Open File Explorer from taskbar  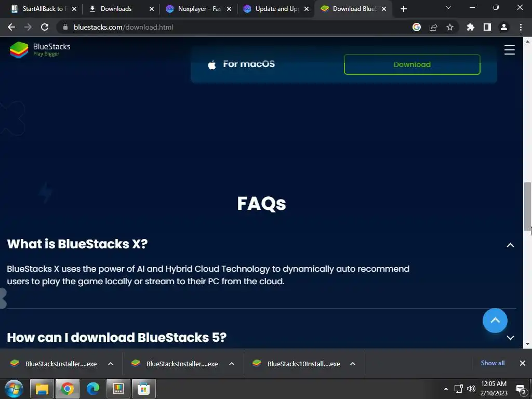click(x=42, y=389)
